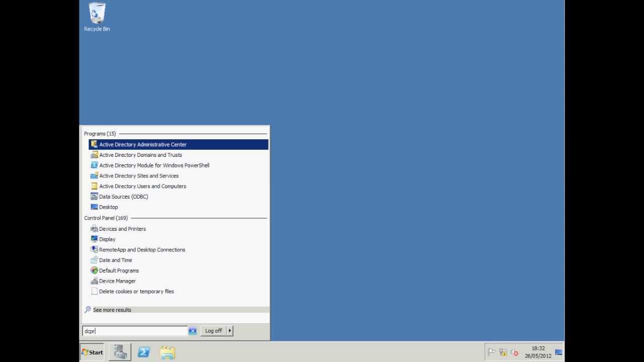
Task: Open RemoteApp and Desktop Connections
Action: point(179,250)
